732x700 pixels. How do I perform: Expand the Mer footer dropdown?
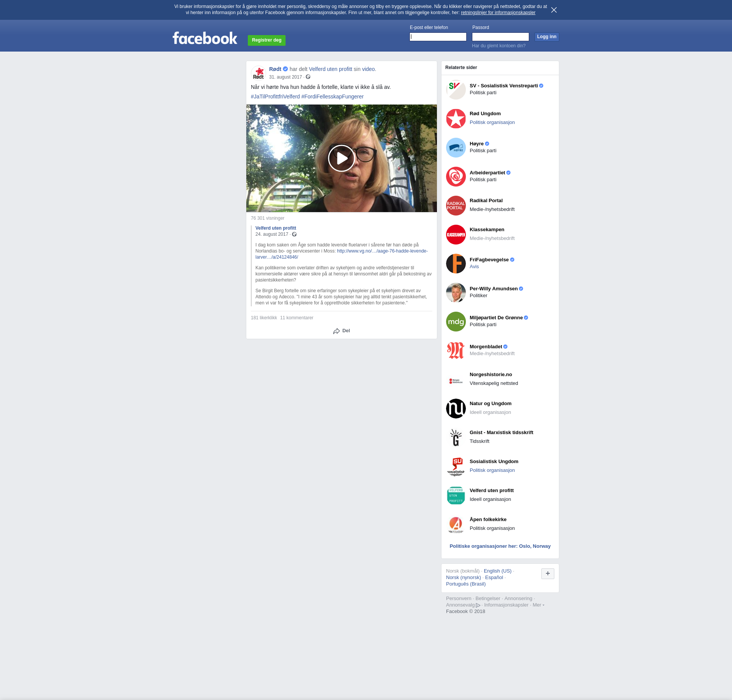(x=538, y=605)
